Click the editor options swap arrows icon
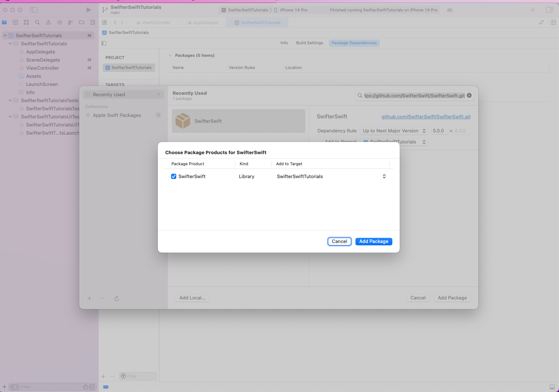This screenshot has height=392, width=559. tap(541, 22)
